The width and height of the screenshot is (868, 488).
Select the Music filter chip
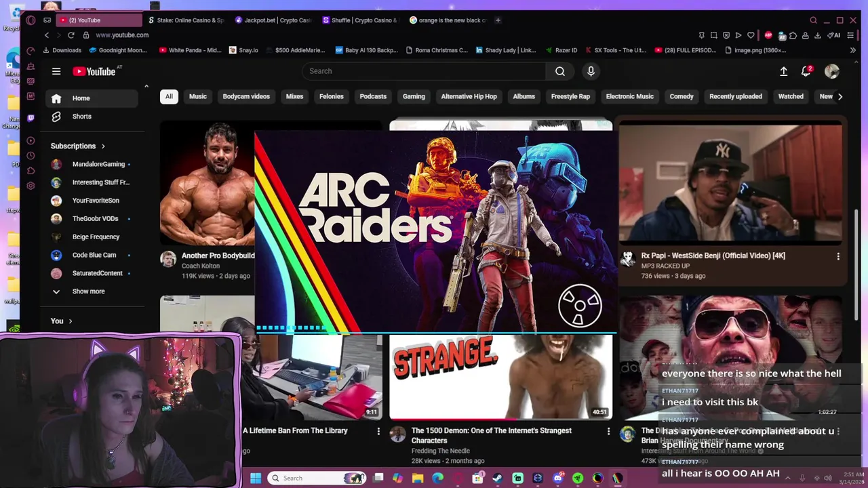(x=198, y=96)
